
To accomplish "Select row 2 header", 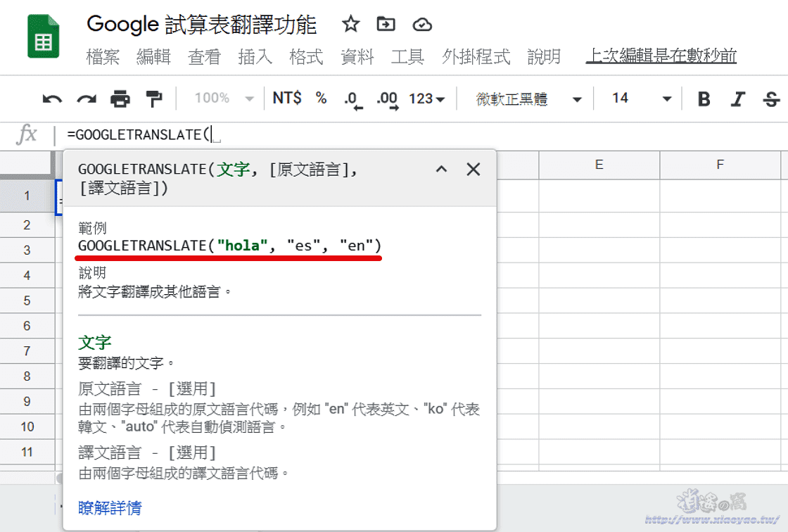I will 27,224.
